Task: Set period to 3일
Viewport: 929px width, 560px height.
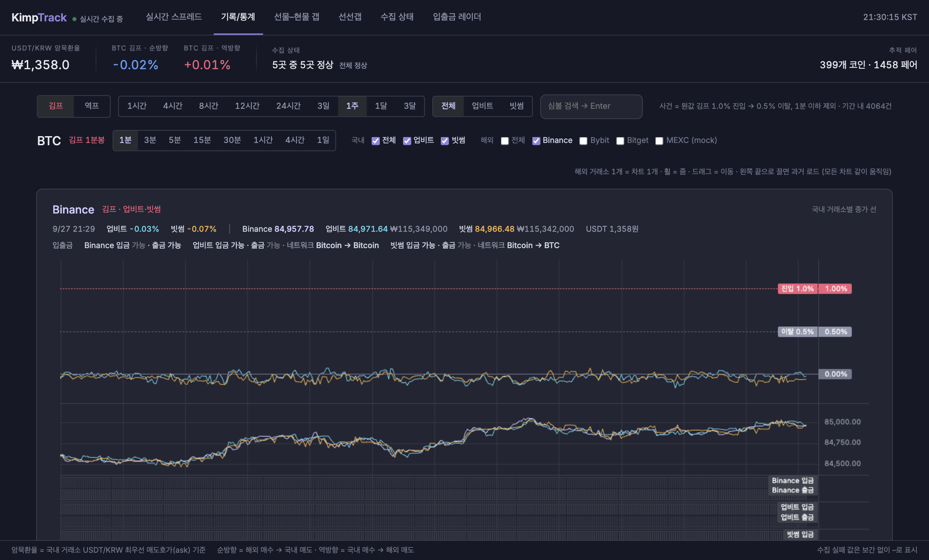Action: tap(324, 106)
